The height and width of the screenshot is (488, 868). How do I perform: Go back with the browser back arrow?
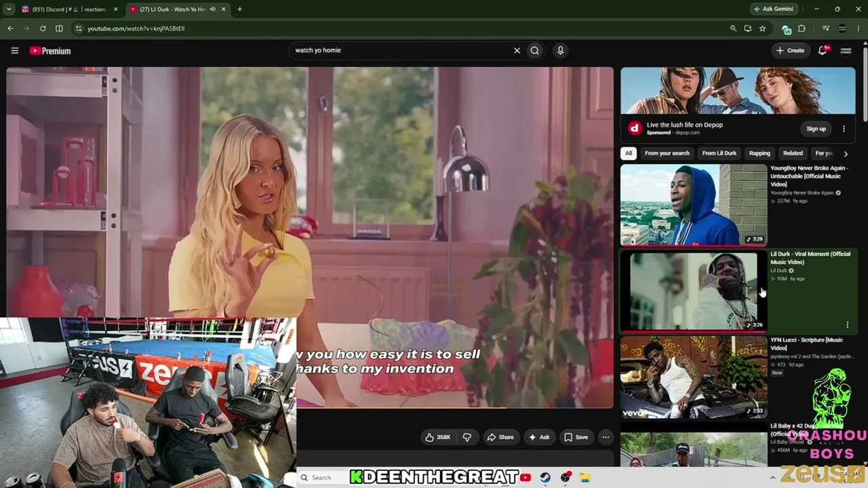(x=10, y=28)
